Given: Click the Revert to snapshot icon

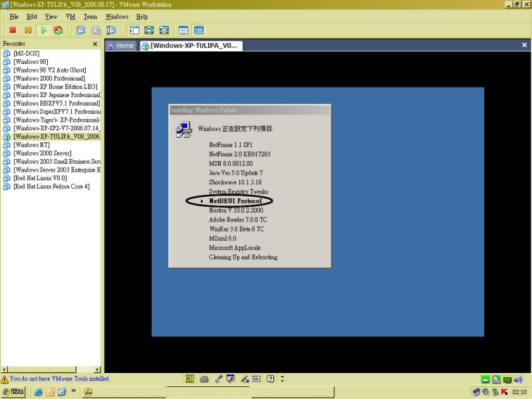Looking at the screenshot, I should pyautogui.click(x=96, y=30).
